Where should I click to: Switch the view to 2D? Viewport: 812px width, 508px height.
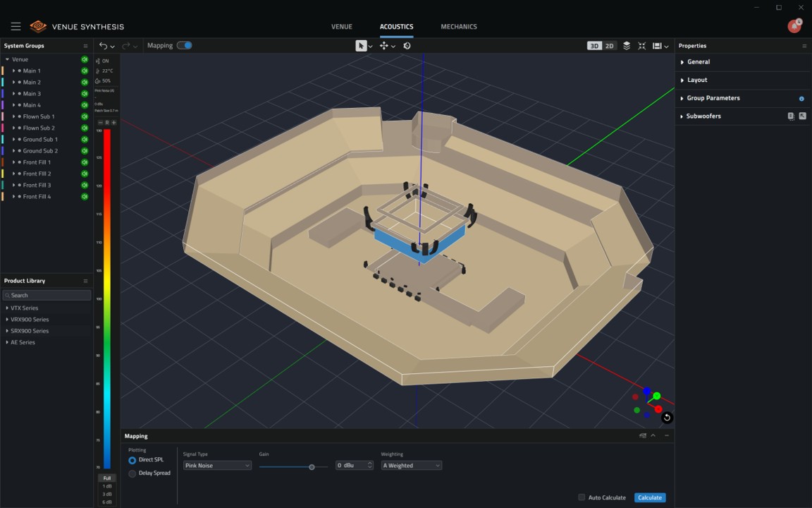point(610,46)
